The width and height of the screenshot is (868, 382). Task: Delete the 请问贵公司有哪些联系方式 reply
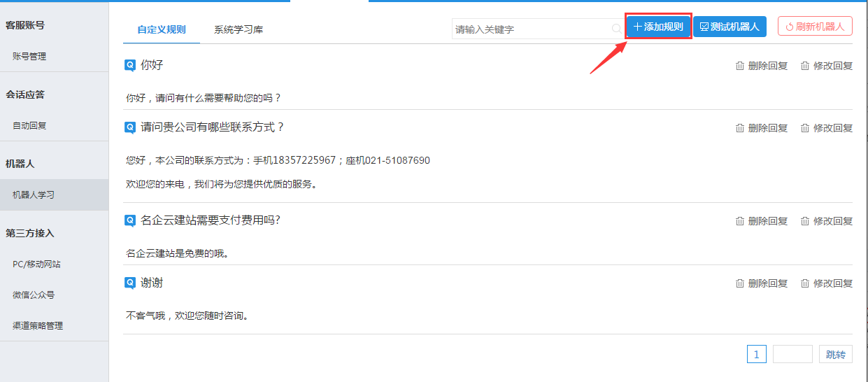[x=761, y=128]
